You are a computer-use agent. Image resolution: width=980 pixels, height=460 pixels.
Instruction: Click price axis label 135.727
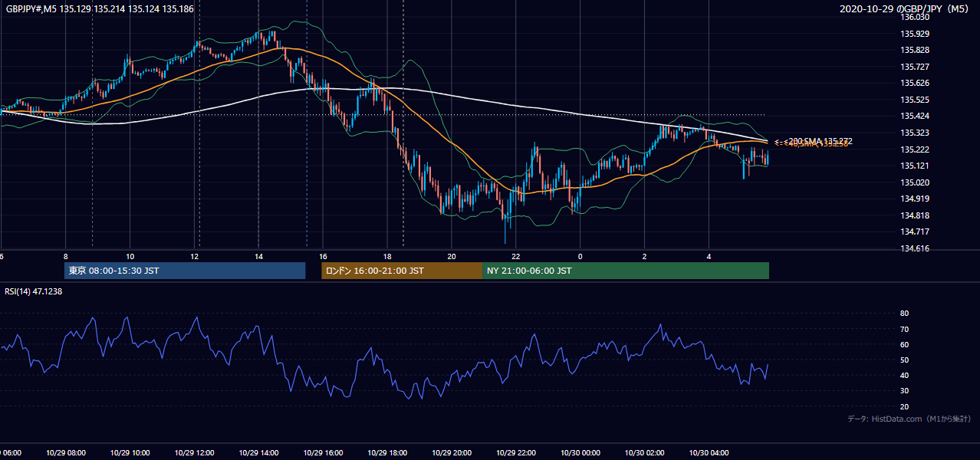click(x=916, y=67)
